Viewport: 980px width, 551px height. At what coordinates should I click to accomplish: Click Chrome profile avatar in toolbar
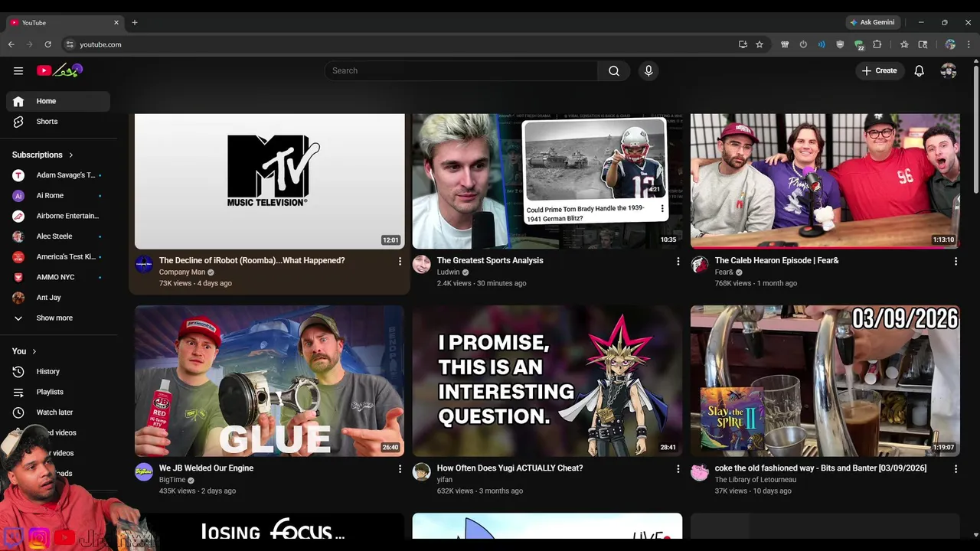click(x=950, y=44)
